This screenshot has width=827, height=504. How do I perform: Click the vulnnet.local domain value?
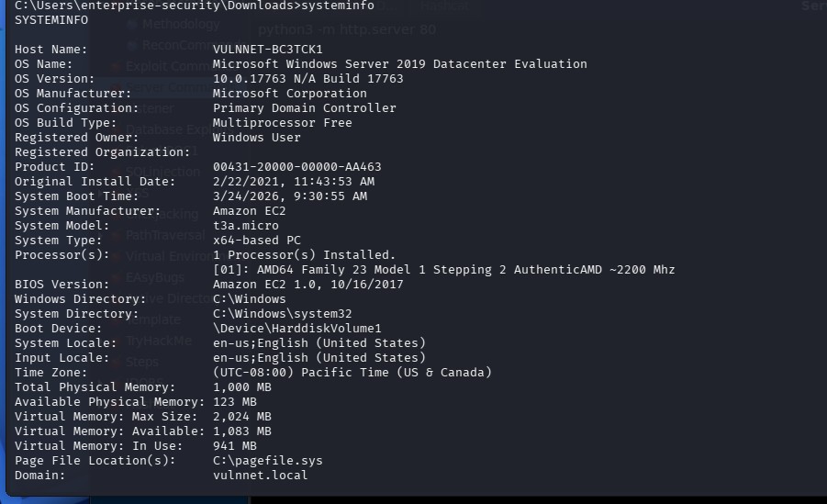point(260,475)
